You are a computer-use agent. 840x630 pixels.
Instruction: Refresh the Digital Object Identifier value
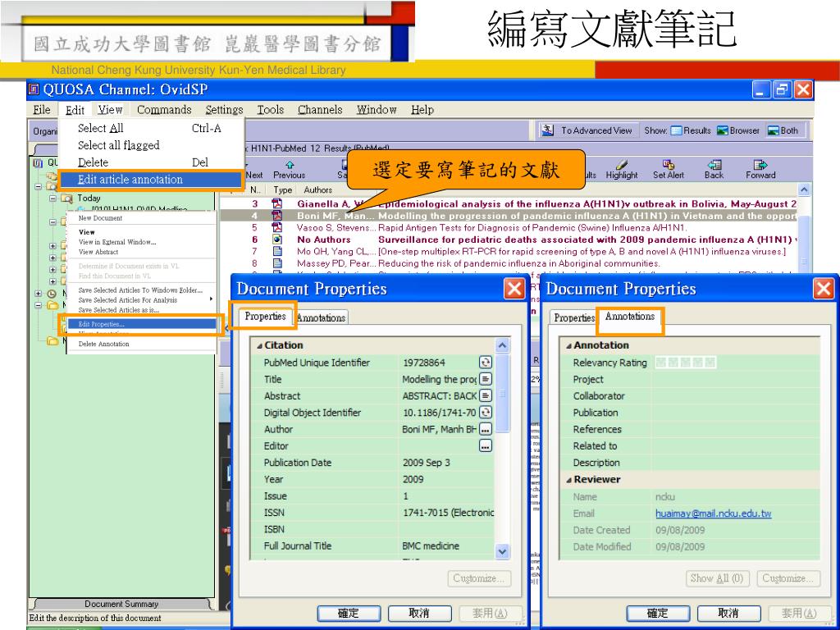pos(486,412)
